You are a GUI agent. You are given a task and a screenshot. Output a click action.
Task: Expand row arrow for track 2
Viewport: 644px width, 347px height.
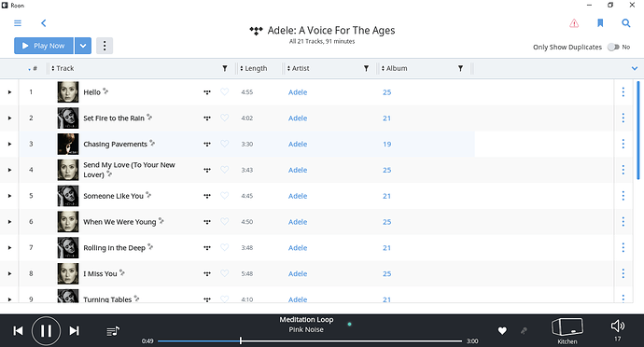tap(9, 118)
